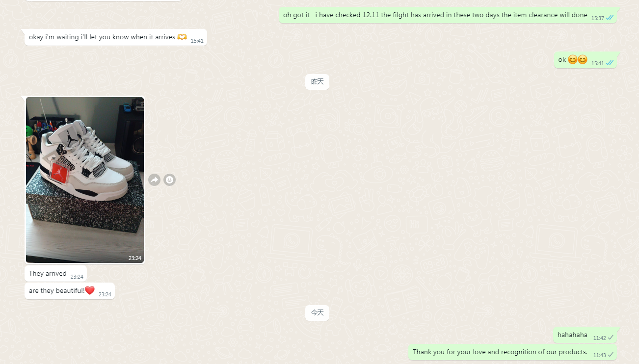639x364 pixels.
Task: Click the forward arrow icon beside the photo
Action: [x=154, y=180]
